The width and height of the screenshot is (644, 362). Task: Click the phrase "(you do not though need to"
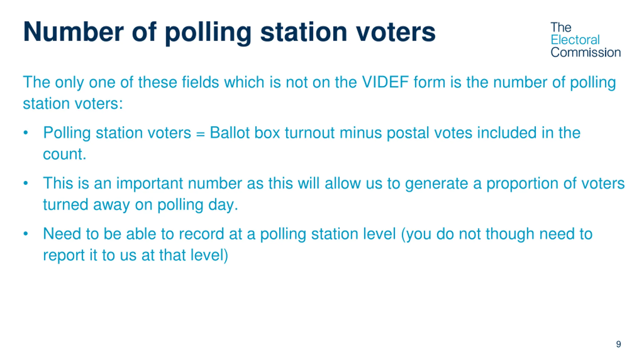click(x=497, y=234)
